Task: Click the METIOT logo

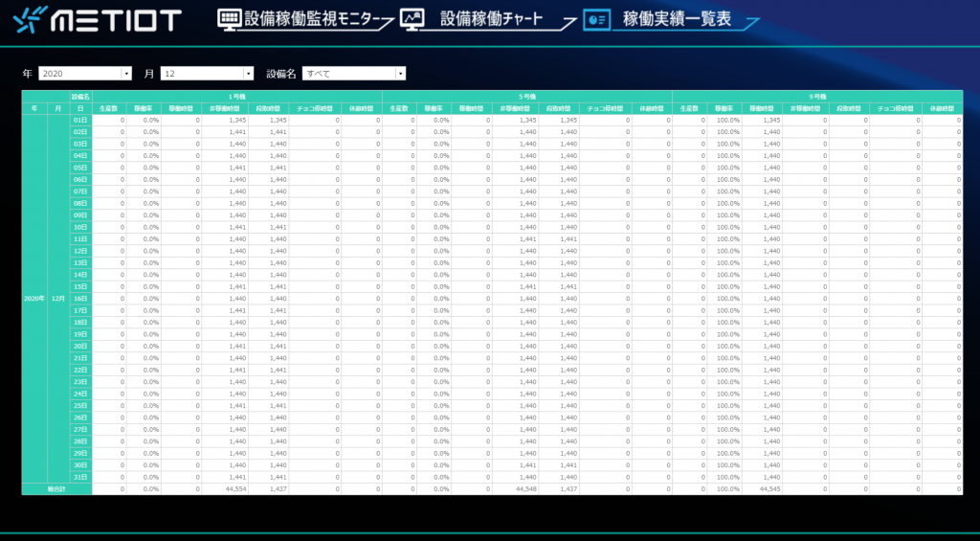Action: pos(98,20)
